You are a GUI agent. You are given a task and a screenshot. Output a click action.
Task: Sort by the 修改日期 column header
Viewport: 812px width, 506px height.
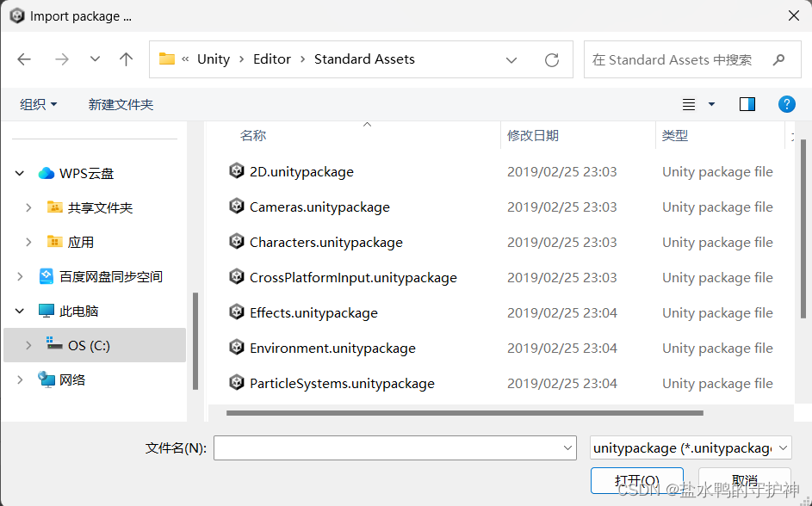pyautogui.click(x=533, y=136)
